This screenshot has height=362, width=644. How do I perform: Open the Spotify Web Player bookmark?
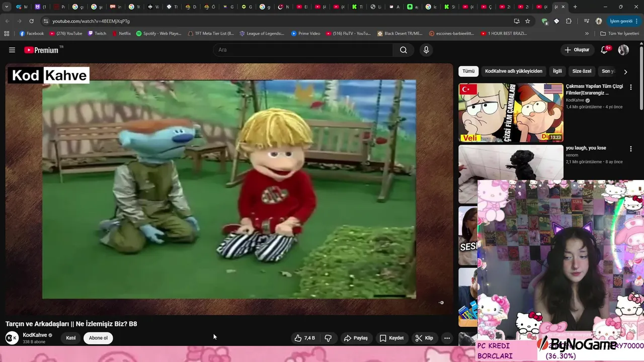pyautogui.click(x=159, y=34)
